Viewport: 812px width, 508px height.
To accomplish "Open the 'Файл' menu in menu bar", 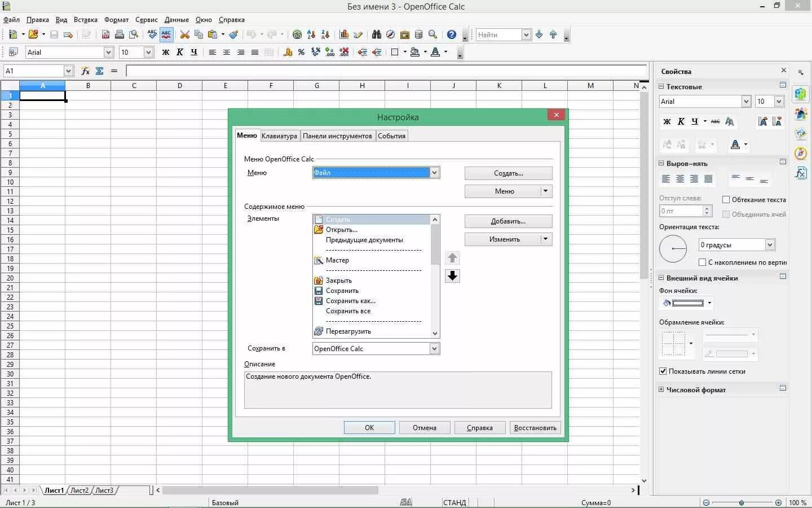I will [x=12, y=20].
